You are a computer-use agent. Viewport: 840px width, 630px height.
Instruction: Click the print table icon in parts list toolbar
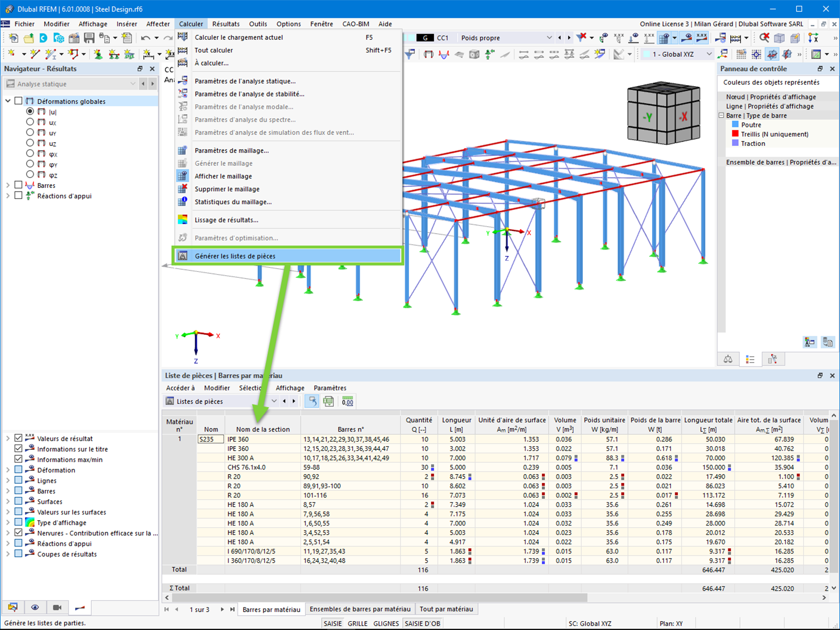(x=329, y=402)
